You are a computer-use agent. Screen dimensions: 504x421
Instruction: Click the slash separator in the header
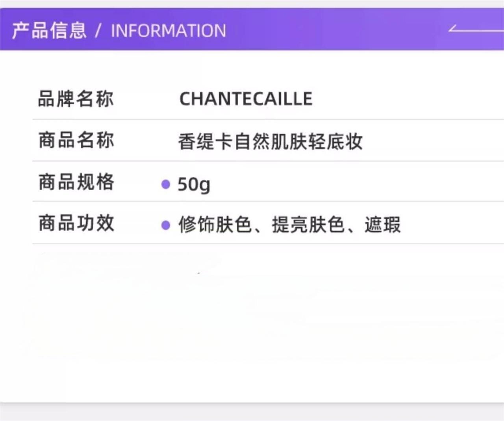point(98,31)
